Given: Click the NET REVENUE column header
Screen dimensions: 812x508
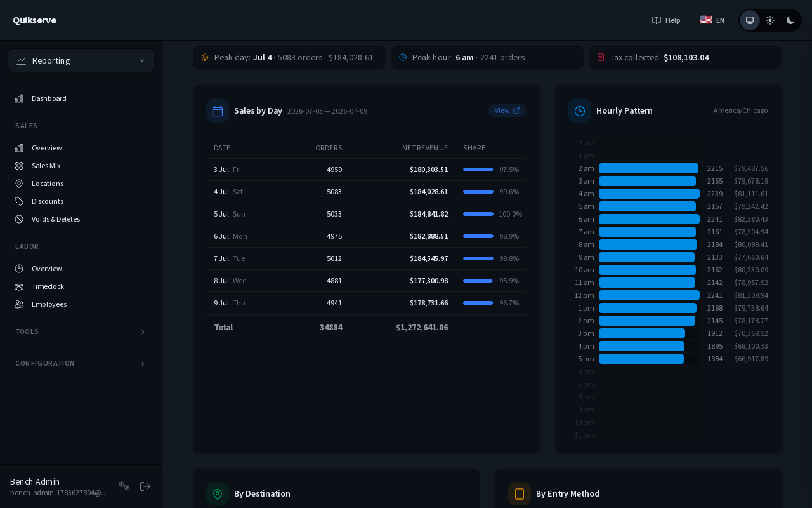Looking at the screenshot, I should [425, 148].
